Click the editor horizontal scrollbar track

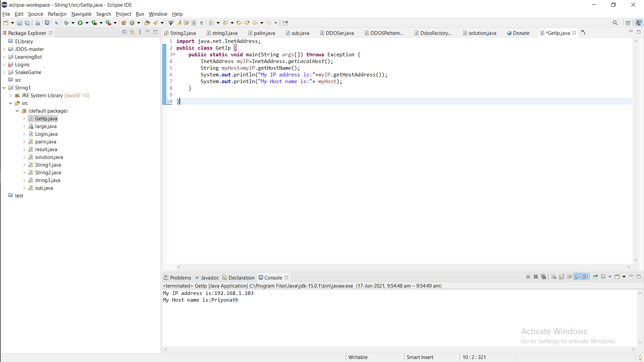pos(404,267)
